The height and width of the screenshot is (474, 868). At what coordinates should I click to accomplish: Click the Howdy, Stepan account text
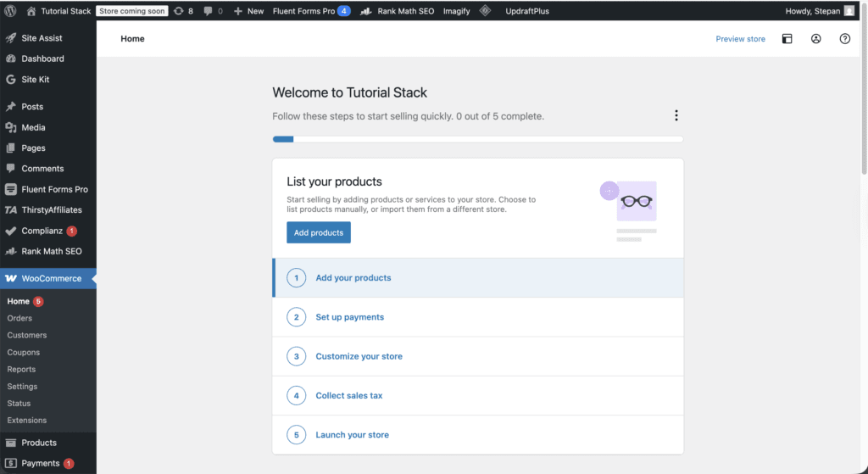click(x=812, y=10)
